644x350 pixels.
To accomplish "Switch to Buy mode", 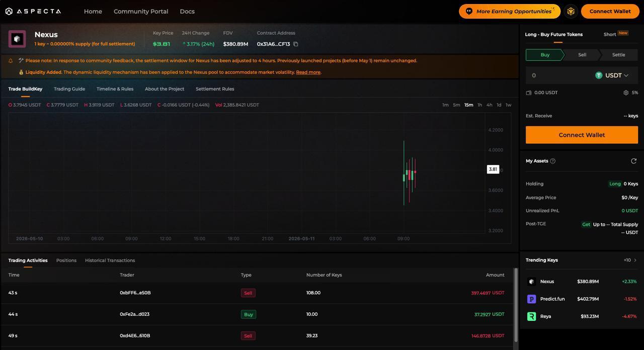I will pos(545,55).
